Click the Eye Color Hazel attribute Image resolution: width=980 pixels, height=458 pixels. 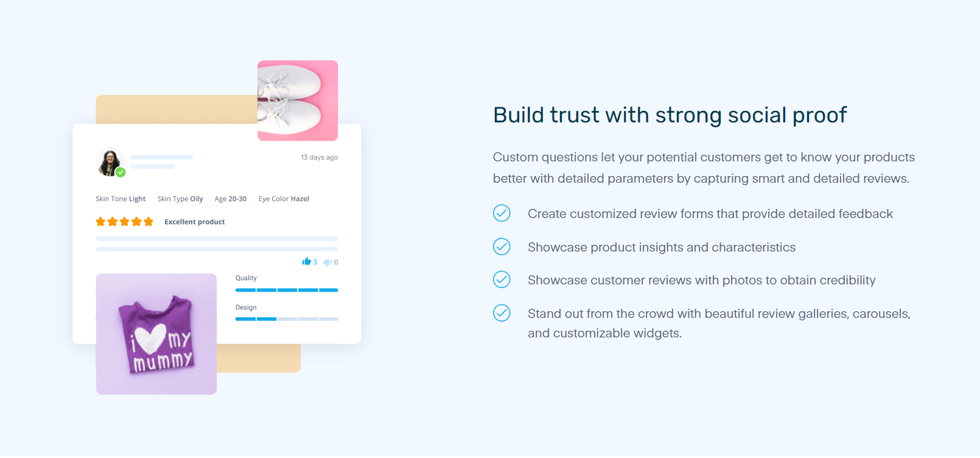coord(284,199)
